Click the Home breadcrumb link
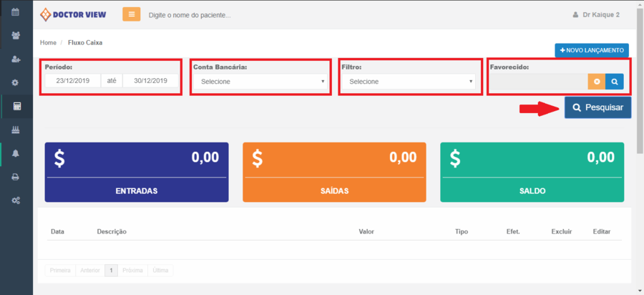The width and height of the screenshot is (644, 295). click(x=48, y=42)
